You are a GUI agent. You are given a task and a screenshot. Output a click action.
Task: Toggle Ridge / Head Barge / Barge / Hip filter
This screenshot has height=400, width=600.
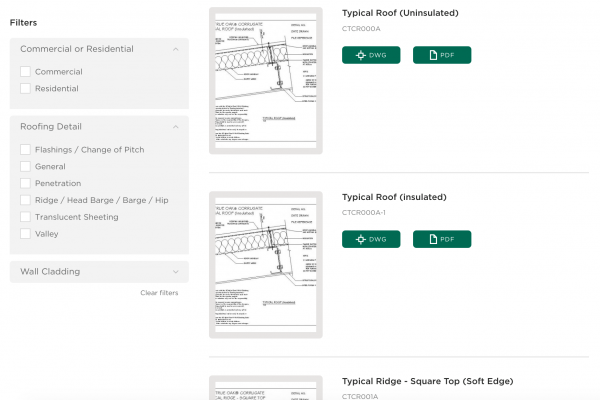tap(25, 200)
